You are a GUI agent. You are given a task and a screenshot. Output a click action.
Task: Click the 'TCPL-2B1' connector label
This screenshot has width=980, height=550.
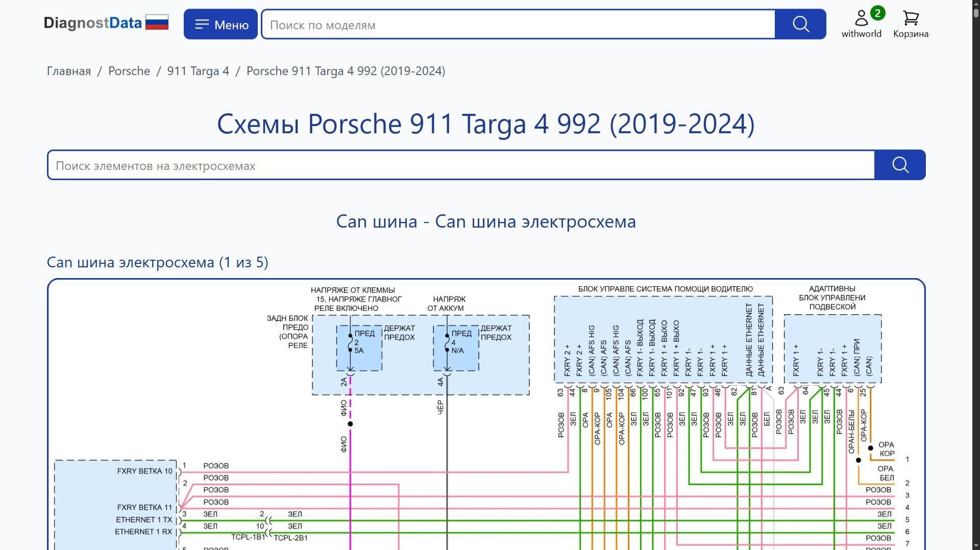[x=291, y=538]
